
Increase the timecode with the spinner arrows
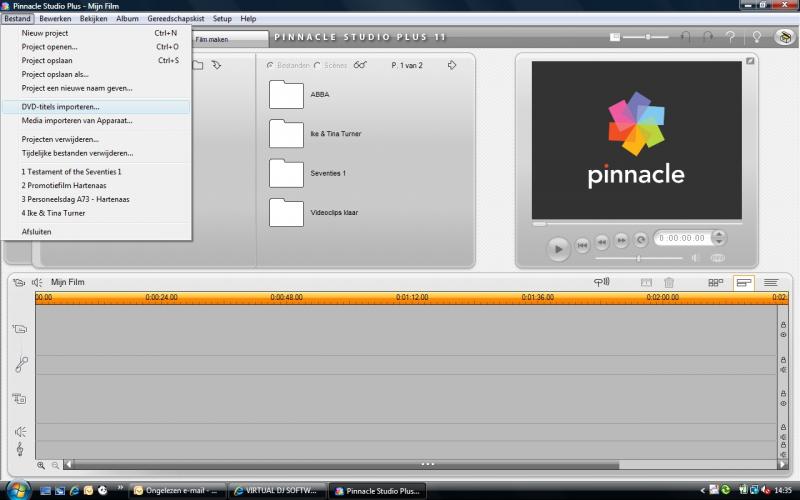pos(719,235)
